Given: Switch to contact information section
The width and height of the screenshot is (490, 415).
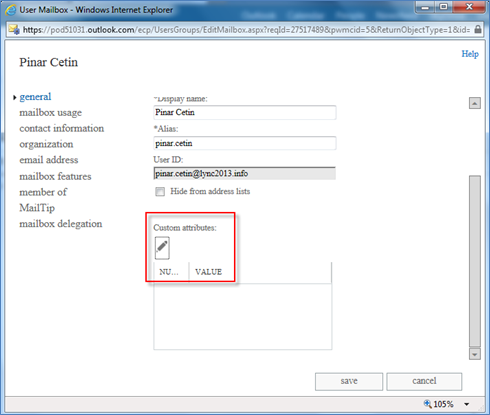Looking at the screenshot, I should point(62,128).
